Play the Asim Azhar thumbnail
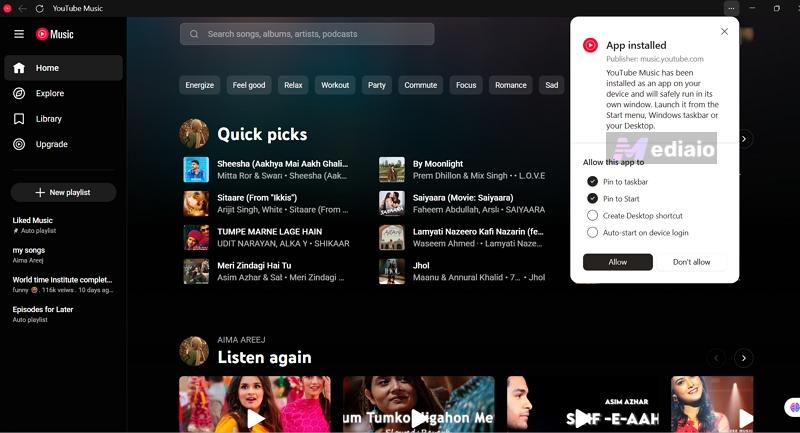This screenshot has height=433, width=800. point(583,404)
